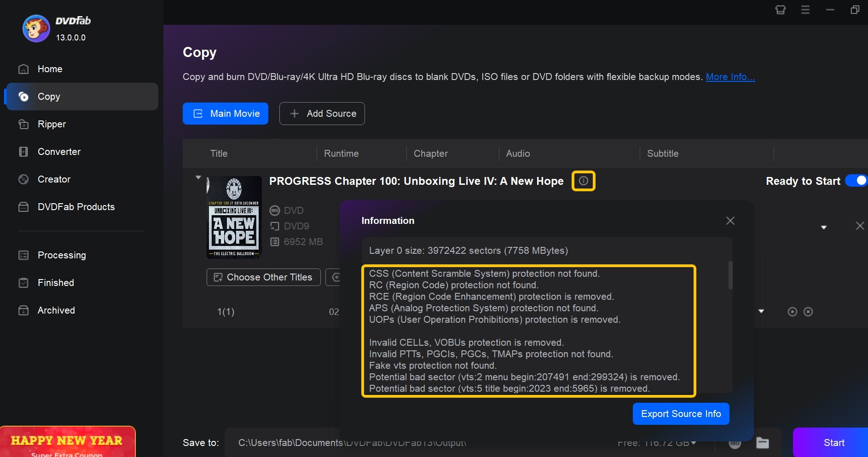
Task: Remove the title using the circled X
Action: pyautogui.click(x=809, y=312)
